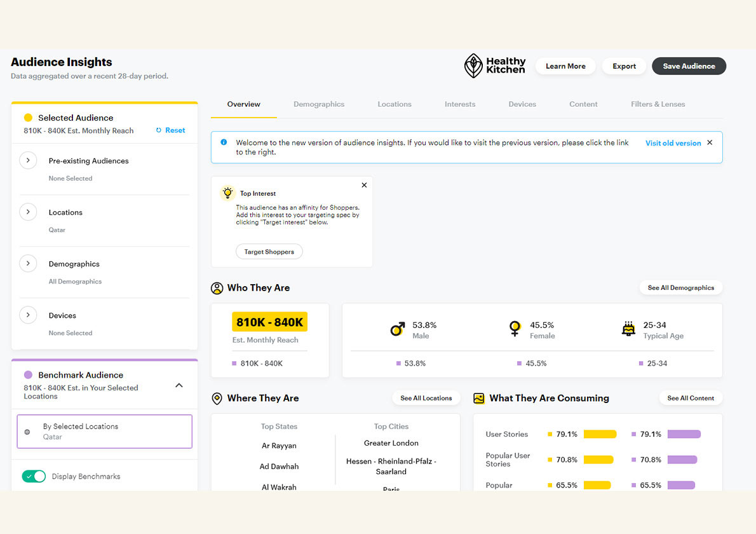The image size is (756, 534).
Task: Click the Where They Are location pin icon
Action: 217,399
